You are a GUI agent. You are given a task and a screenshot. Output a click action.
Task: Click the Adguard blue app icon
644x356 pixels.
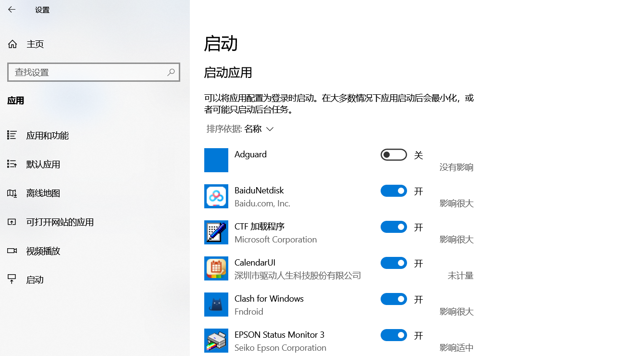(x=216, y=160)
